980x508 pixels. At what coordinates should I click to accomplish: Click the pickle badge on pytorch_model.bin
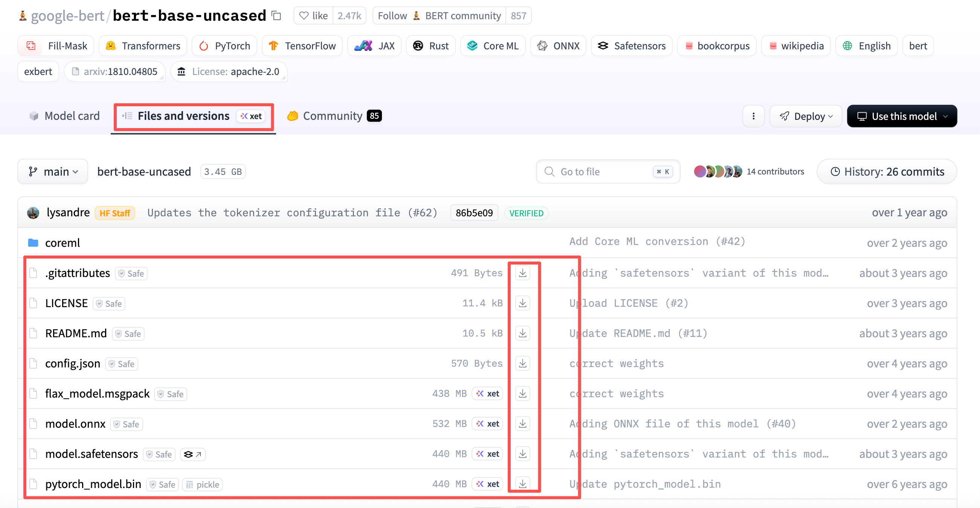click(202, 484)
